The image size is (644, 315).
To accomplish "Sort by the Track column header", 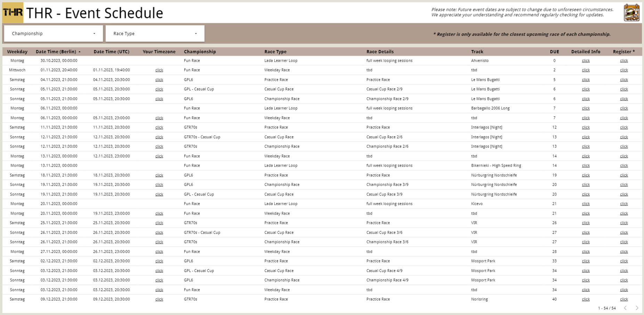I will click(x=477, y=52).
